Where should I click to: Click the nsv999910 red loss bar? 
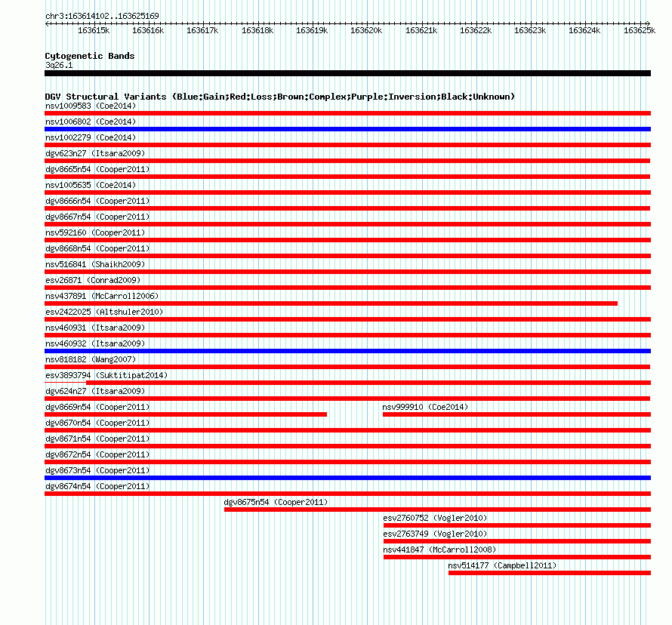click(x=517, y=414)
